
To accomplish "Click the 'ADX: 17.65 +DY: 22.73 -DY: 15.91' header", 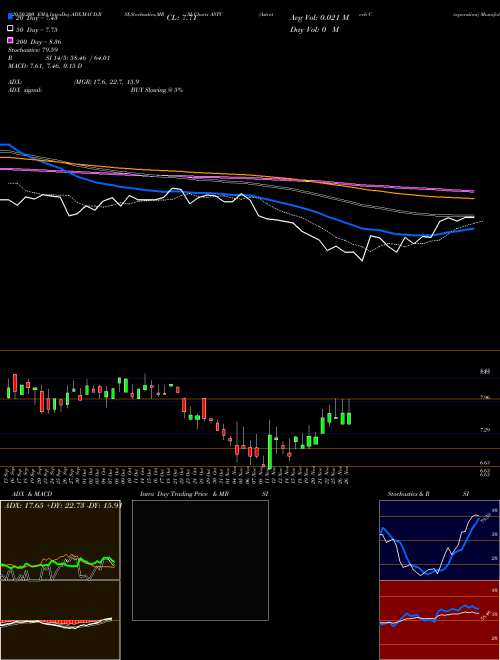I will (62, 505).
